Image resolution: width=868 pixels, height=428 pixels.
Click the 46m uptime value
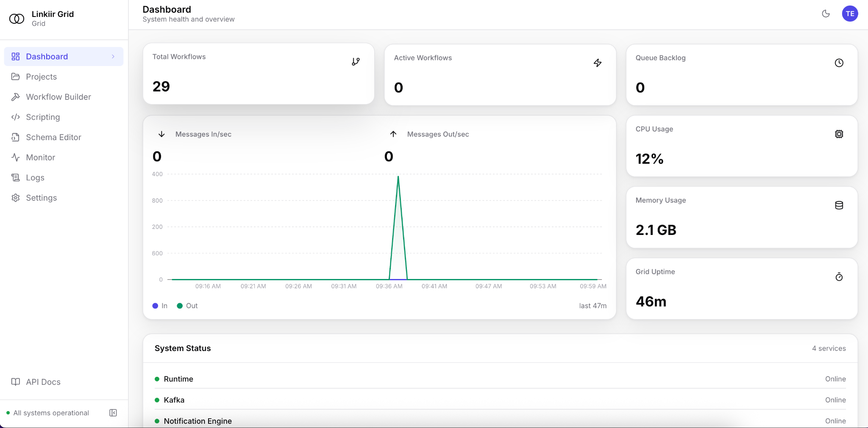651,301
